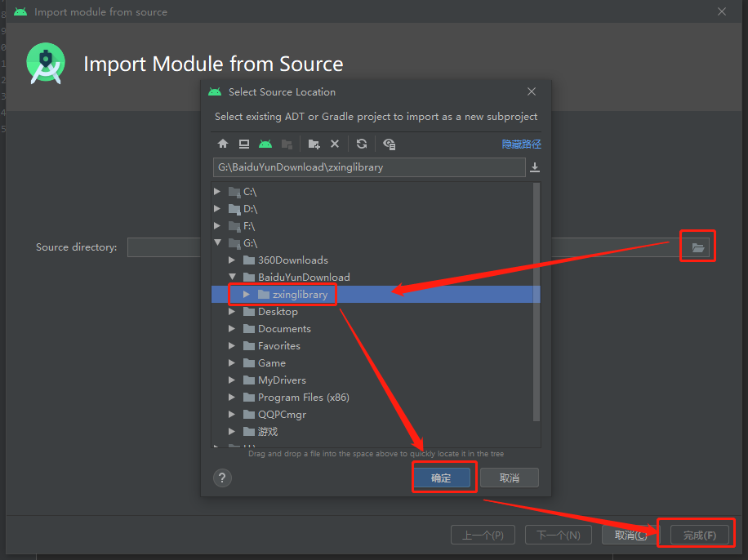This screenshot has height=560, width=748.
Task: Confirm selection with the 确定 button
Action: [441, 478]
